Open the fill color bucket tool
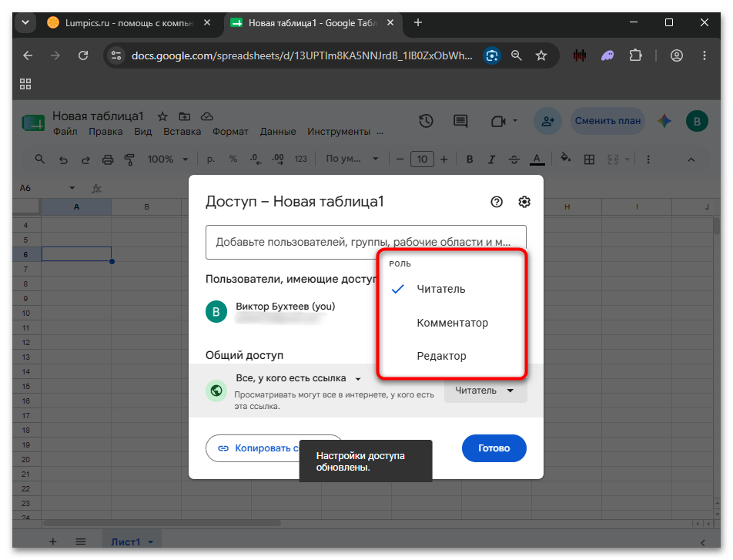Screen dimensions: 733x560 click(x=566, y=159)
